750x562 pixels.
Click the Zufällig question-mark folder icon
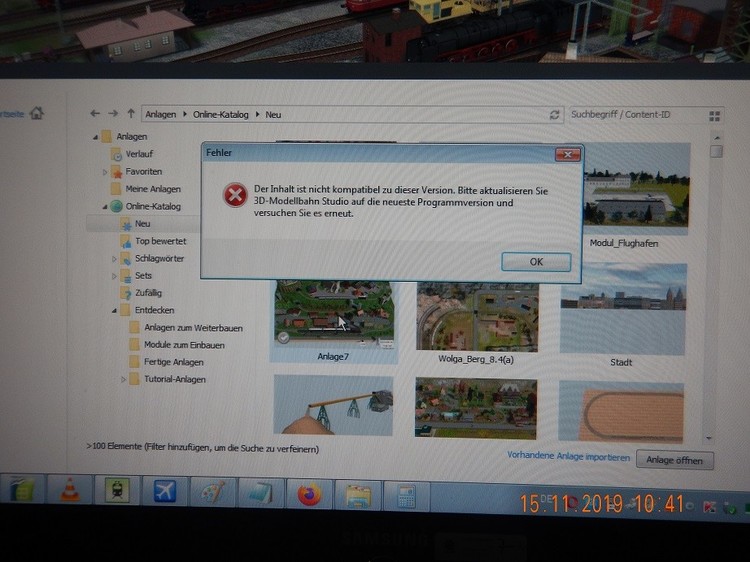(x=126, y=293)
